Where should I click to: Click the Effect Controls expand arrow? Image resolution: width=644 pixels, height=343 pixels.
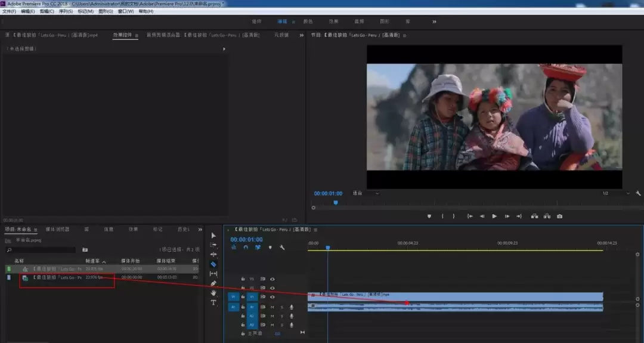click(x=224, y=49)
